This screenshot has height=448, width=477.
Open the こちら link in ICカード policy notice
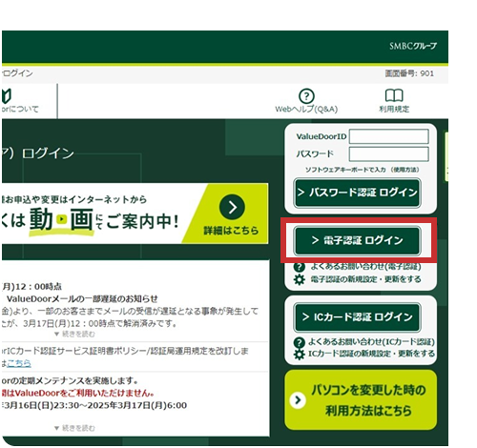[19, 363]
